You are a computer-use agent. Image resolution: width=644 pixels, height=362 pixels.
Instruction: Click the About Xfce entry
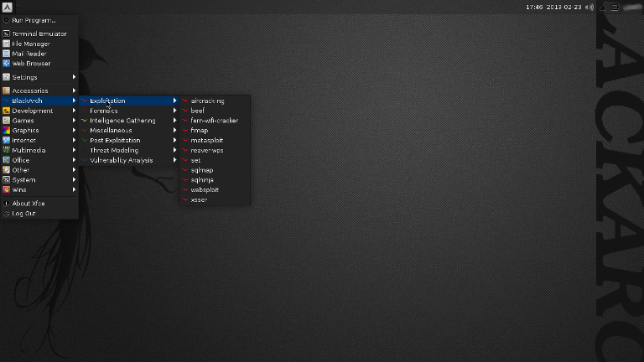[x=39, y=203]
